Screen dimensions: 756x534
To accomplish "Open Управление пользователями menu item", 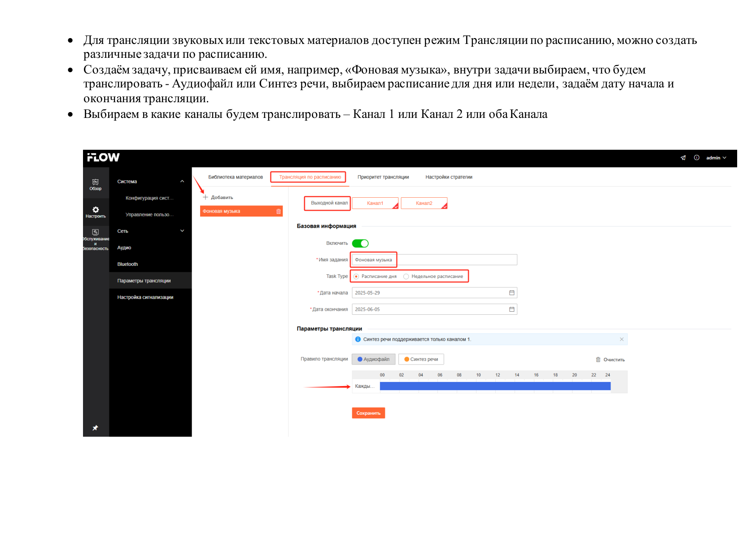I will coord(149,215).
